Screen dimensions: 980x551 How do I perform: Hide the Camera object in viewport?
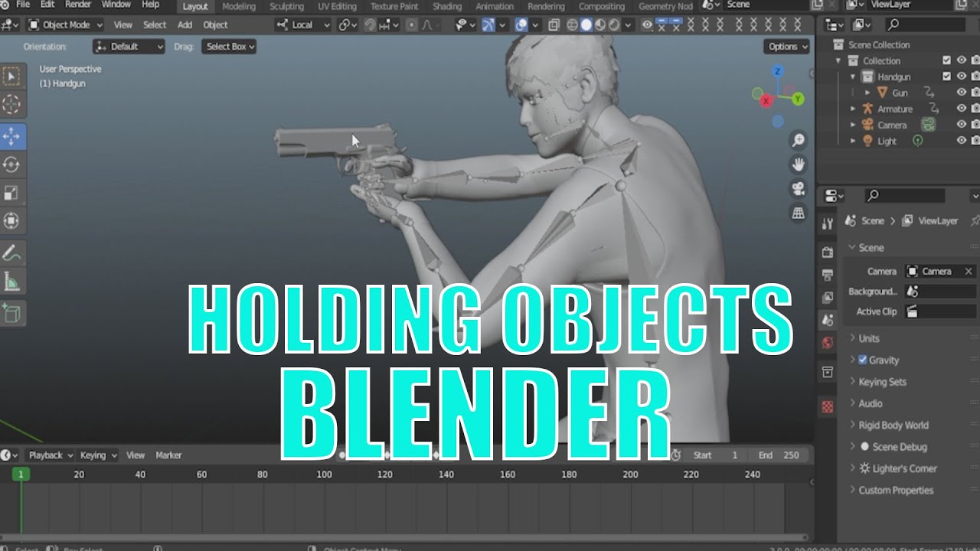[962, 125]
